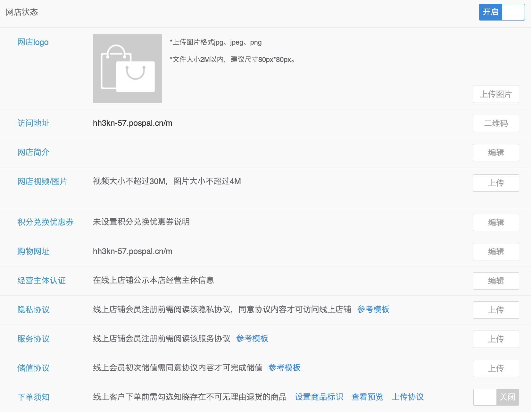
Task: Open the 二维码 for the access address
Action: [496, 123]
